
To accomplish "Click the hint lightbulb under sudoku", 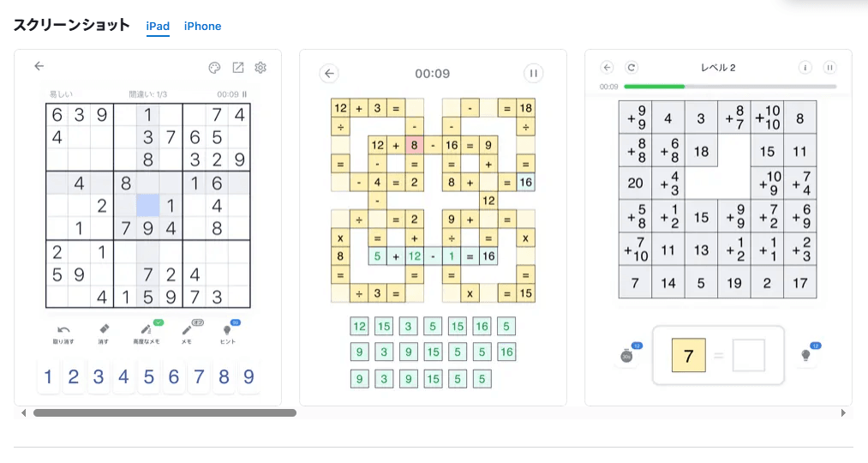I will coord(227,330).
